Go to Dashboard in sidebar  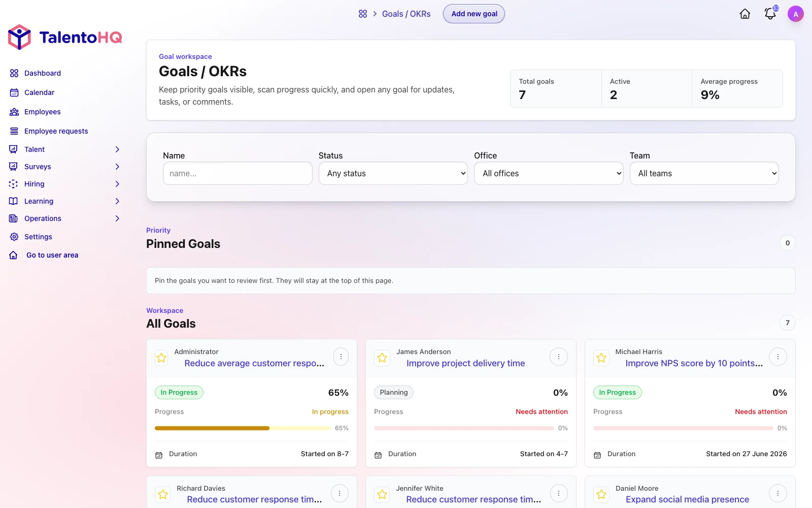coord(43,73)
